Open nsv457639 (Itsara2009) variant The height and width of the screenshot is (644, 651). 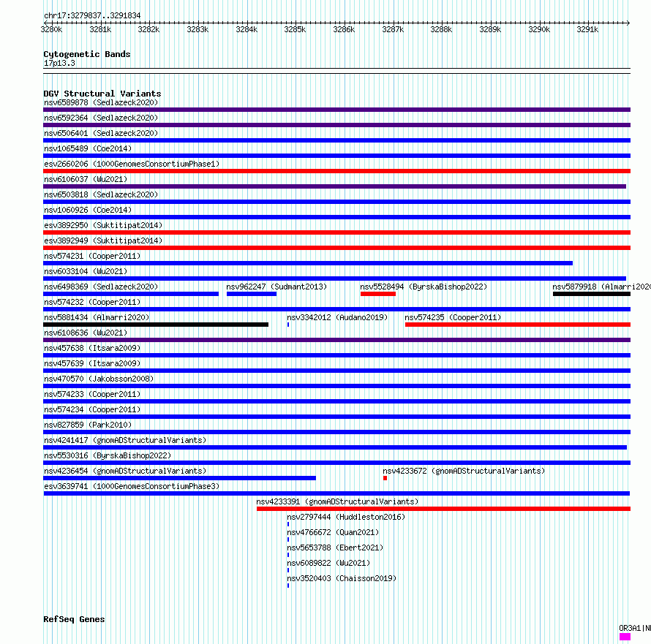click(x=92, y=363)
